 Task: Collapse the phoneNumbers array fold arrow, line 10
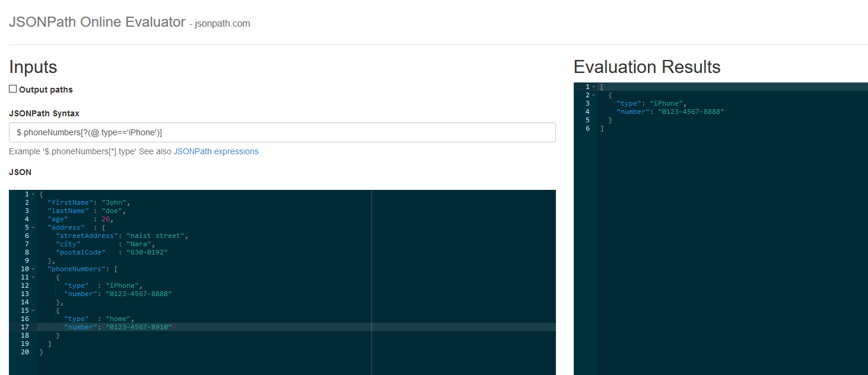(33, 269)
